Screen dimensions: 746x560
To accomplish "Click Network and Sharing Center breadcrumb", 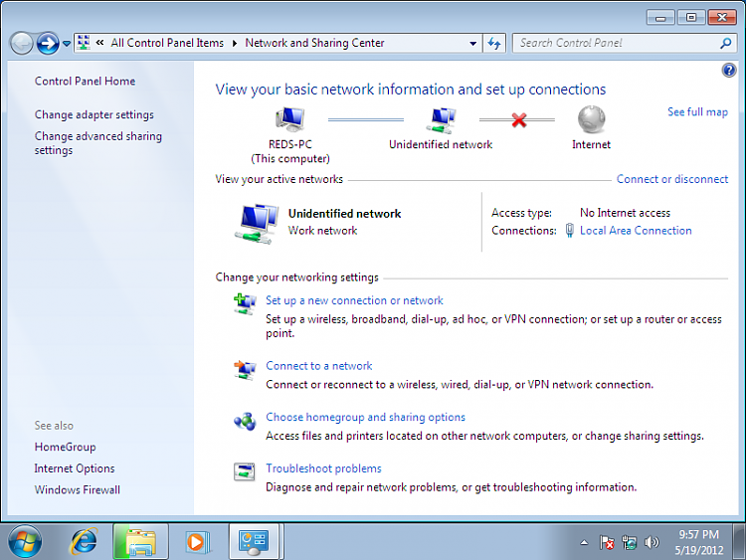I will tap(314, 43).
